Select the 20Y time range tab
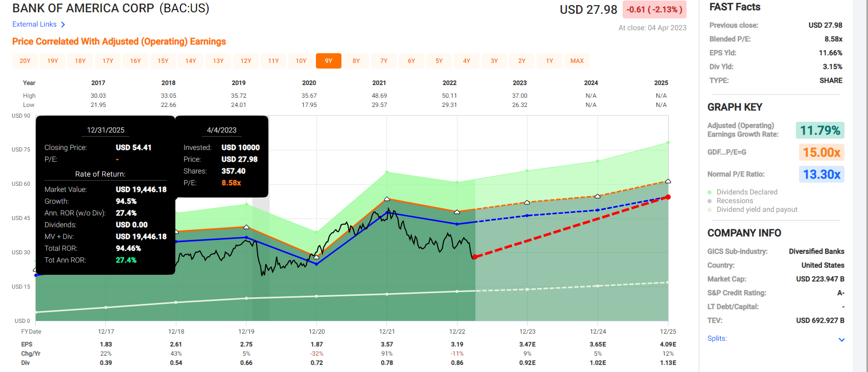Screen dimensions: 868x372 25,61
